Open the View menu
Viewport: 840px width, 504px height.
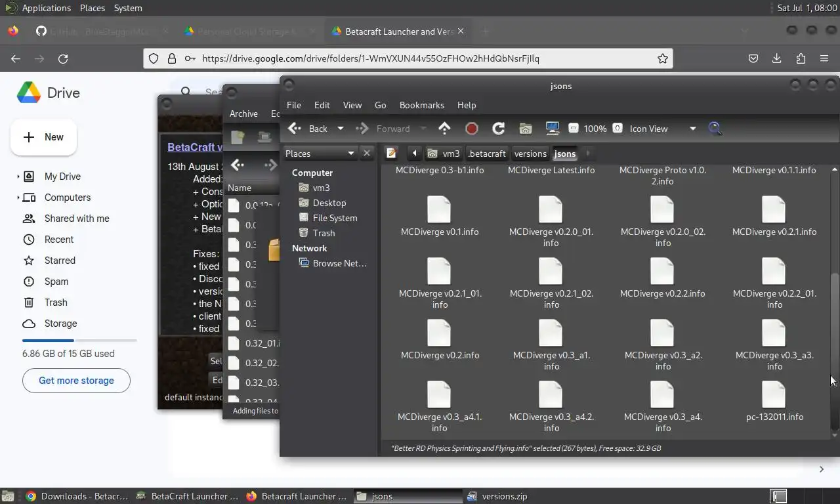(352, 105)
